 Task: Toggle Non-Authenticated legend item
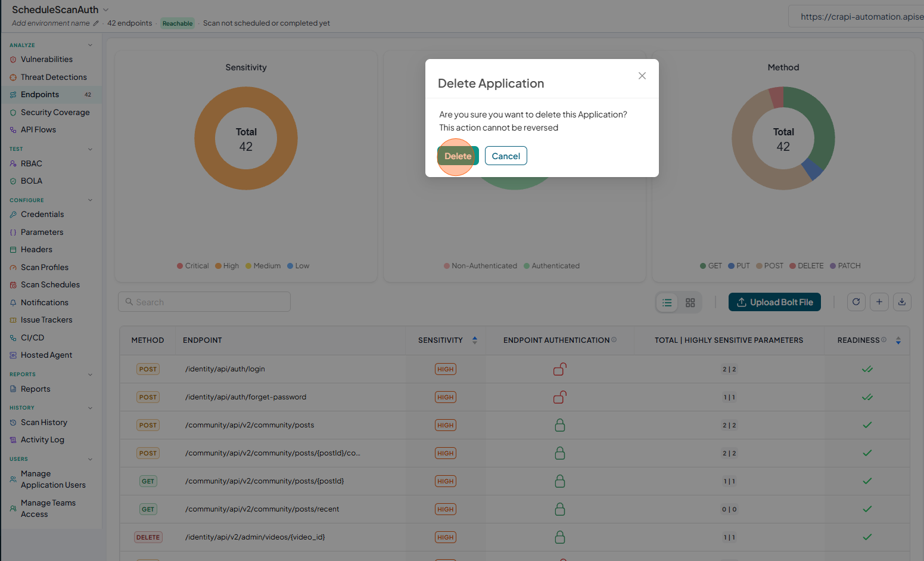click(480, 266)
